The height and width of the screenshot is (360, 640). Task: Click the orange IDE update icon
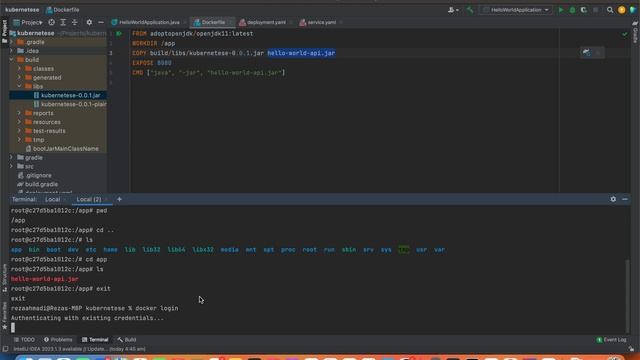(622, 10)
